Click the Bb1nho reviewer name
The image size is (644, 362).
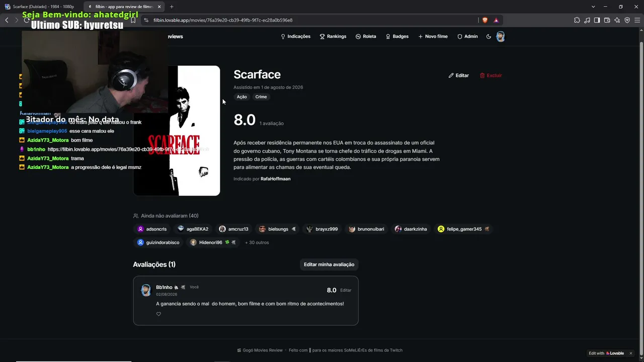tap(164, 288)
